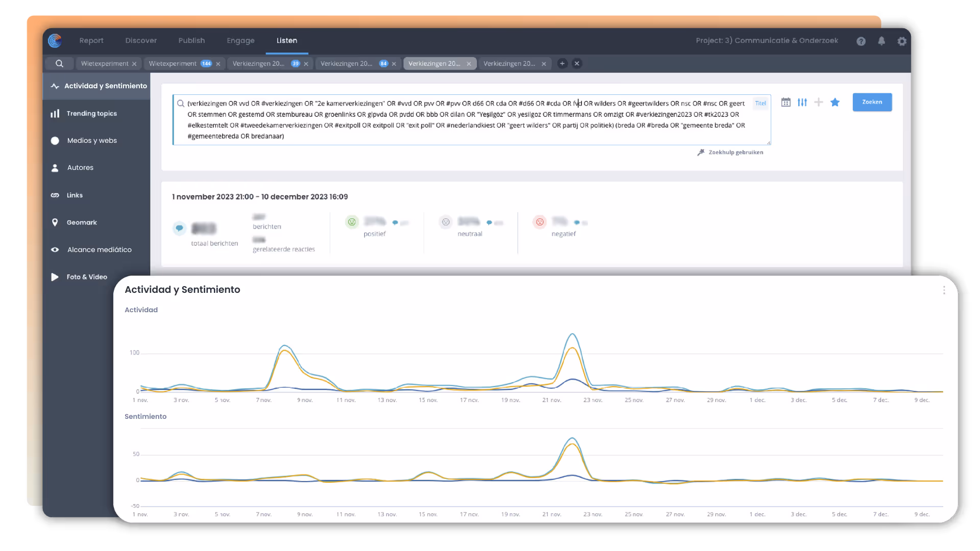Screen dimensions: 980x551
Task: Click the app logo in the top bar
Action: pos(55,40)
